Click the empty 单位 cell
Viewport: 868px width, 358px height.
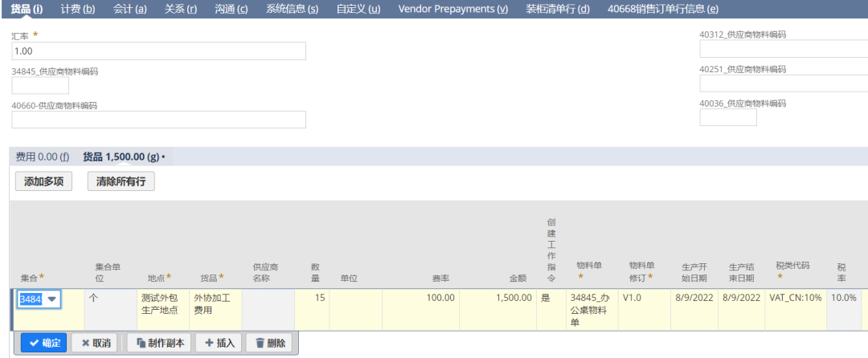pyautogui.click(x=356, y=310)
